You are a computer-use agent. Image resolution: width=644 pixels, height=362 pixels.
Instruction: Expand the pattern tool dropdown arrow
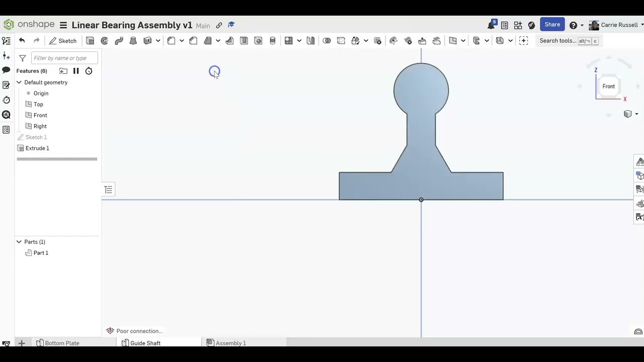click(299, 41)
